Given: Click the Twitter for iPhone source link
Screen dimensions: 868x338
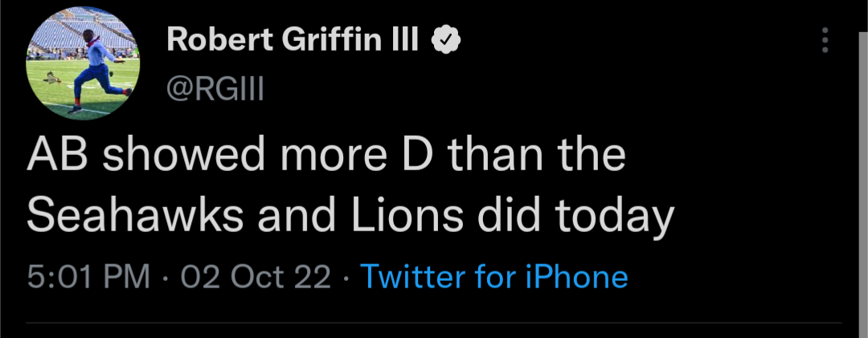Looking at the screenshot, I should [494, 277].
